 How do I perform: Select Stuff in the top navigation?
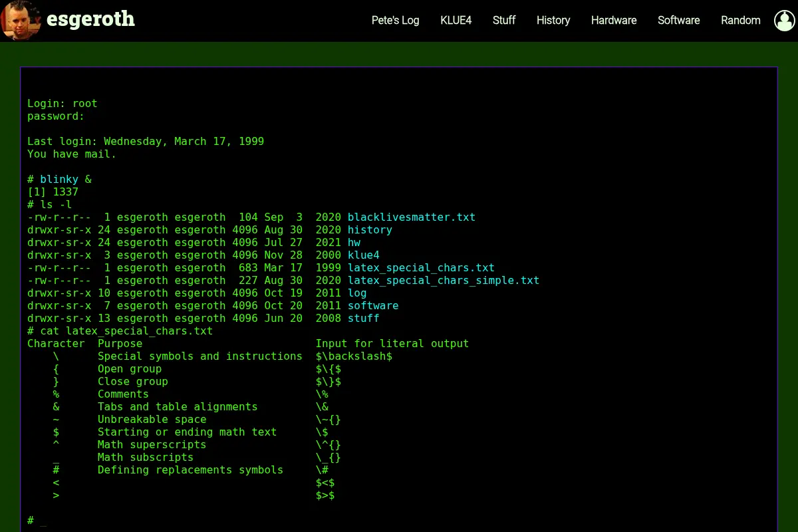504,21
